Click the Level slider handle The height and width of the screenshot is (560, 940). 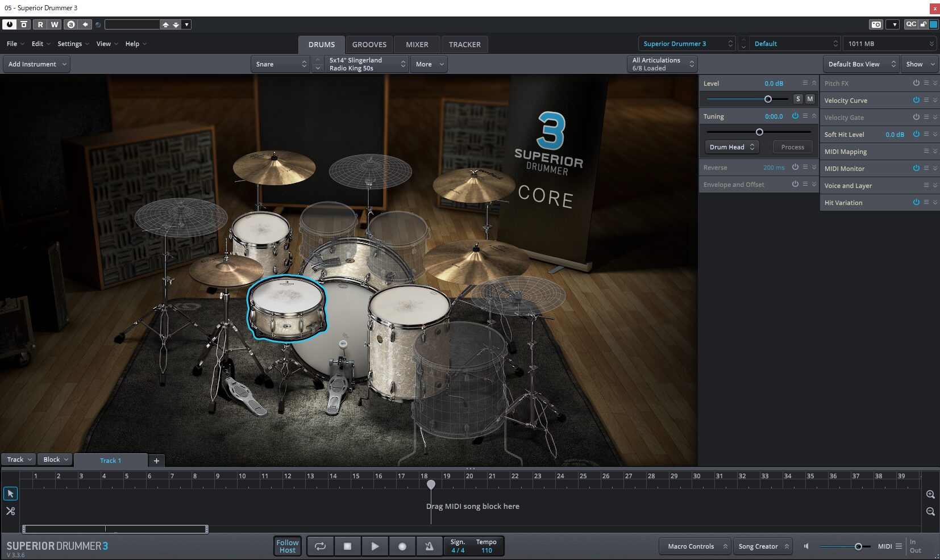pos(768,99)
